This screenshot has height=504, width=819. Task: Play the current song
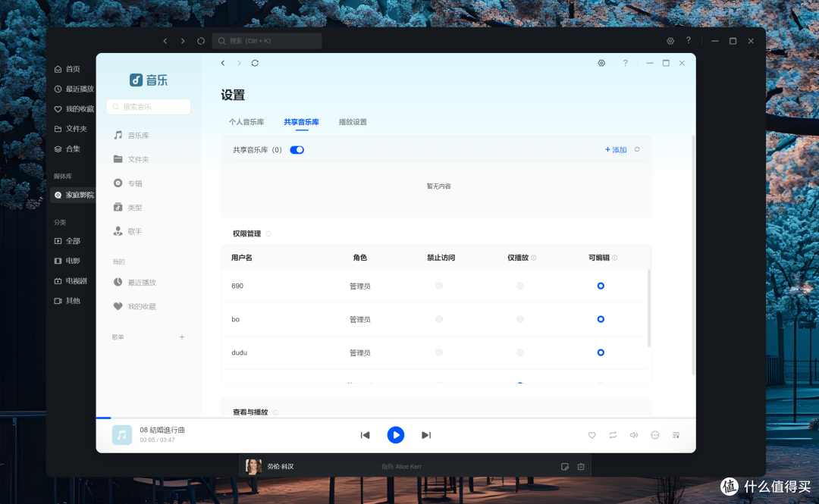click(395, 435)
